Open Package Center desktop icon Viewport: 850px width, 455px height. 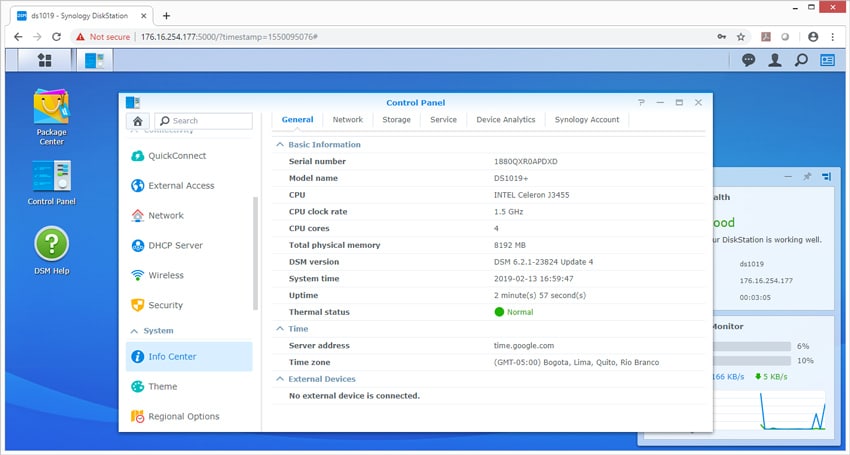[51, 117]
